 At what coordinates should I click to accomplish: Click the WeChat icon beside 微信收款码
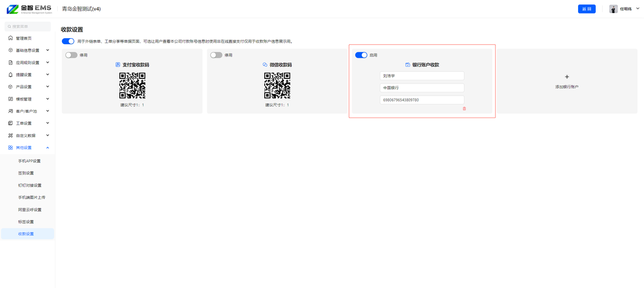265,65
